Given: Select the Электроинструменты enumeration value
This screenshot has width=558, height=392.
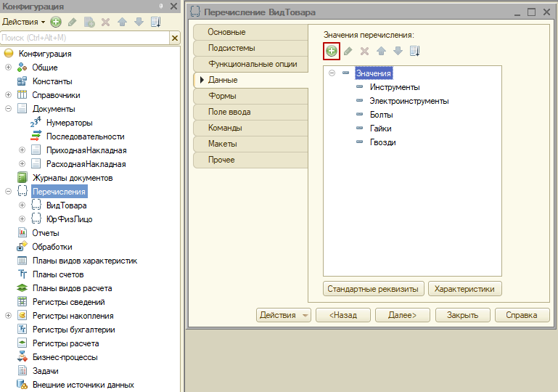Looking at the screenshot, I should [409, 101].
